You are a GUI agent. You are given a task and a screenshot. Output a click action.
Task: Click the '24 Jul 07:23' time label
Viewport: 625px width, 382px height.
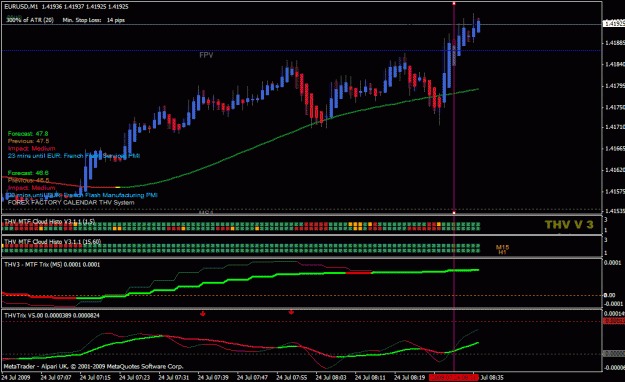(x=134, y=377)
